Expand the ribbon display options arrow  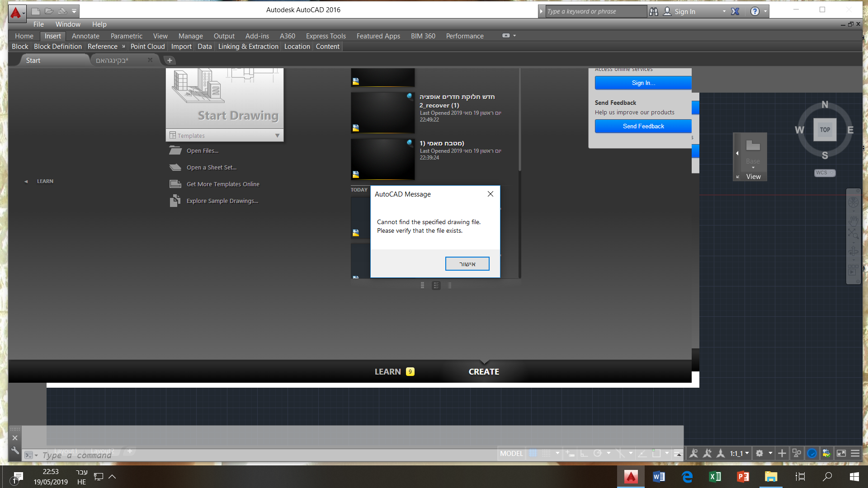coord(514,36)
